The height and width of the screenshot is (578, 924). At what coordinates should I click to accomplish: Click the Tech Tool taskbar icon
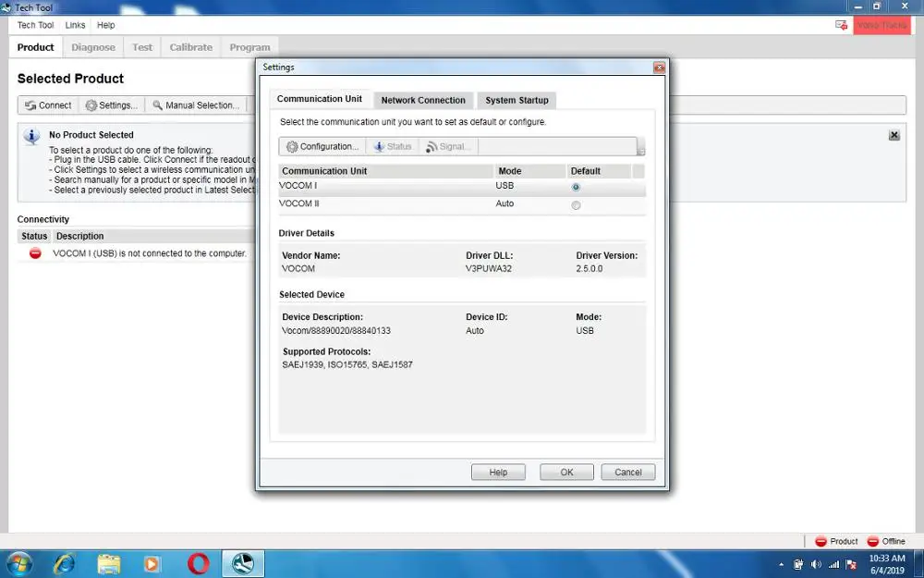[x=243, y=564]
